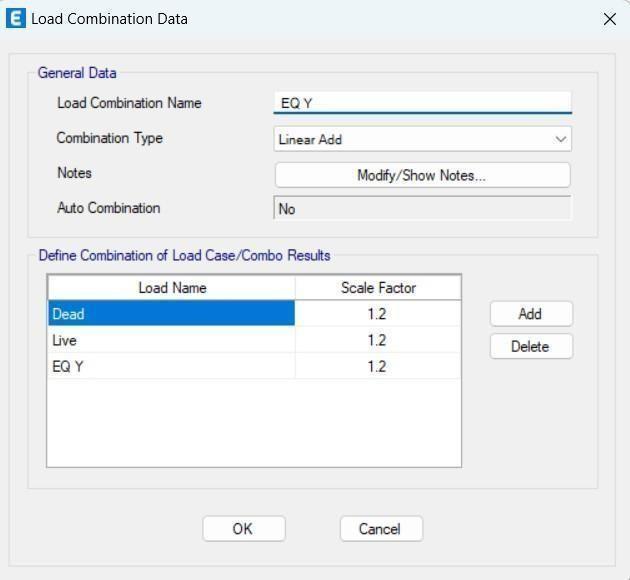The width and height of the screenshot is (630, 580).
Task: Delete the selected load case row
Action: click(531, 346)
